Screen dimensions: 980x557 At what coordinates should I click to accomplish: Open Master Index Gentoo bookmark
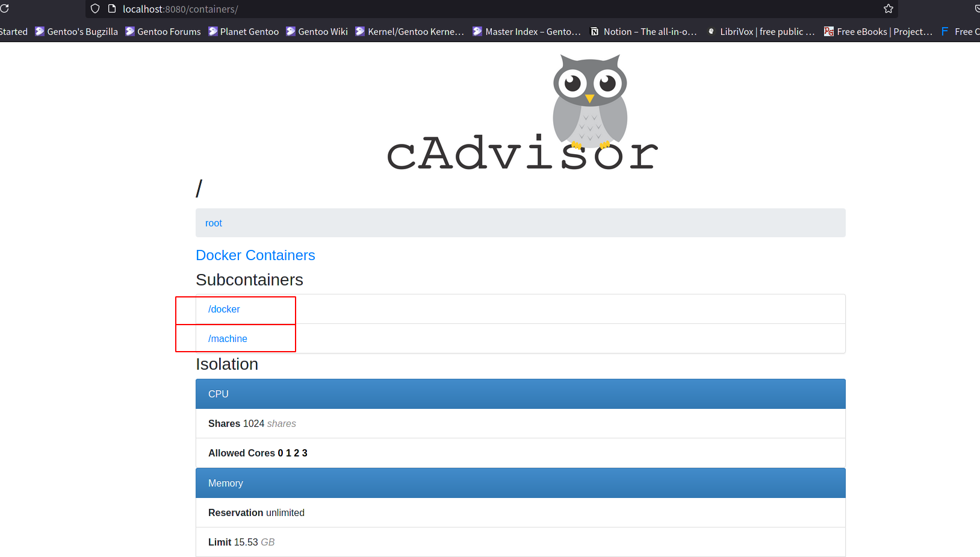tap(527, 31)
